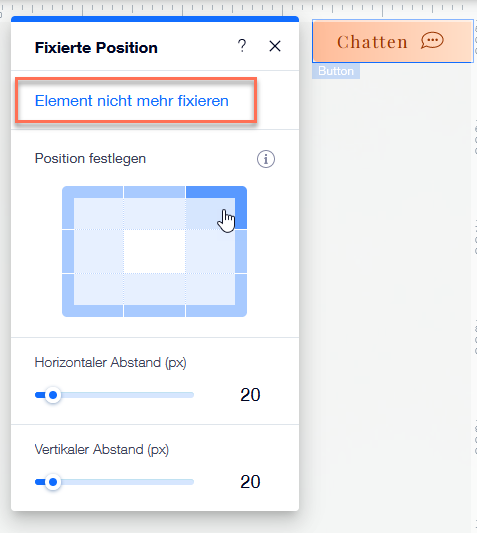Viewport: 477px width, 533px height.
Task: Click the Chatten button on canvas
Action: [393, 41]
